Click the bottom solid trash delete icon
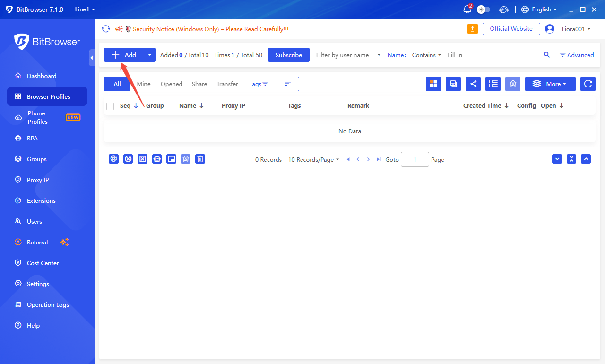 (x=200, y=159)
